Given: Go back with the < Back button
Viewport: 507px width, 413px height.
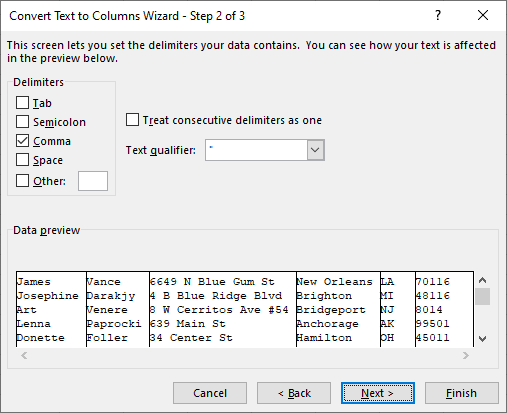Looking at the screenshot, I should pos(294,393).
